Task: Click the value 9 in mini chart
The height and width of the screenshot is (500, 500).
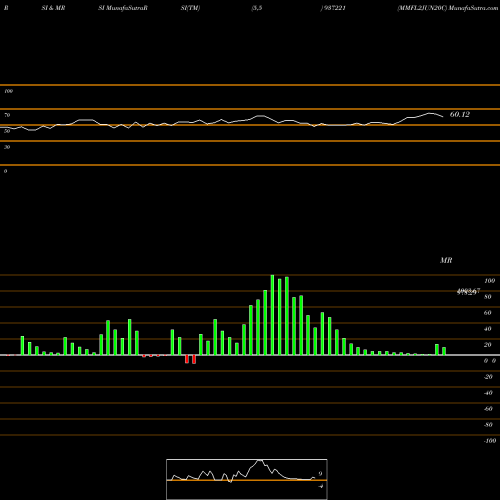Action: [x=320, y=474]
